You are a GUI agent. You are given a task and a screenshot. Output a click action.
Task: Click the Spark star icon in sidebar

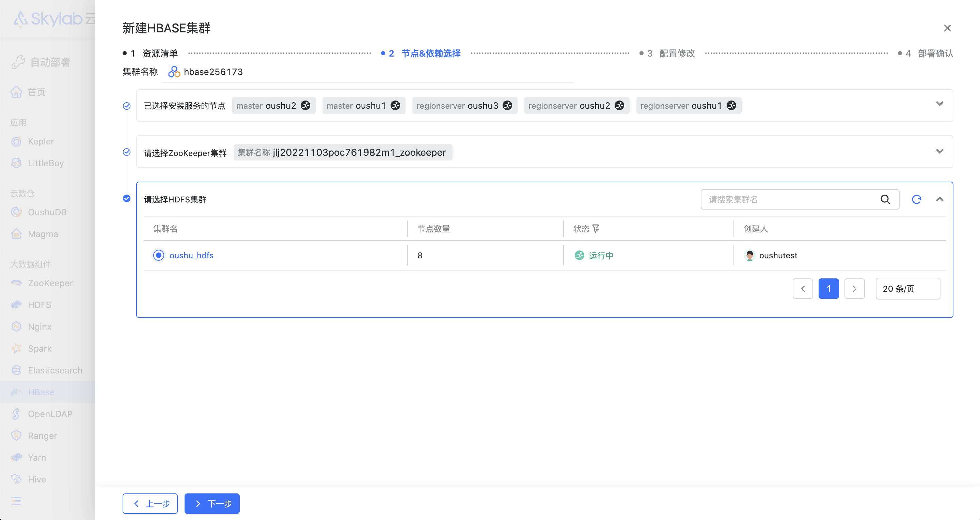(x=16, y=348)
